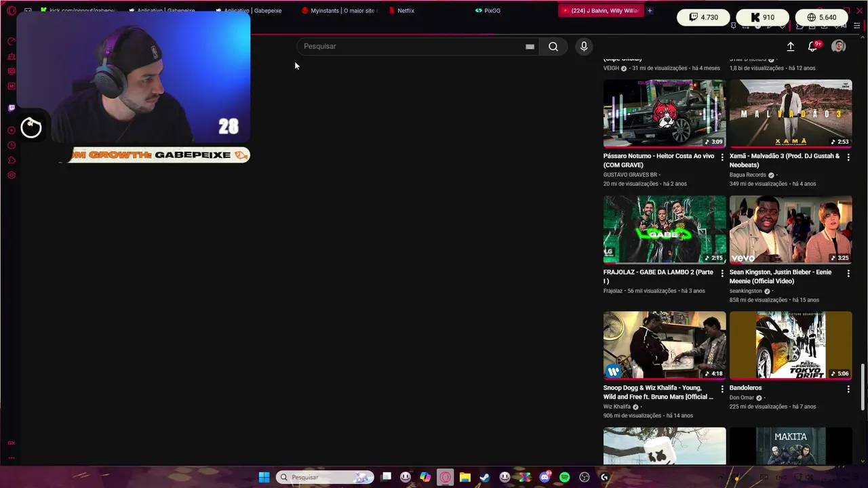Click the globe total viewers badge 5.640

pyautogui.click(x=821, y=17)
